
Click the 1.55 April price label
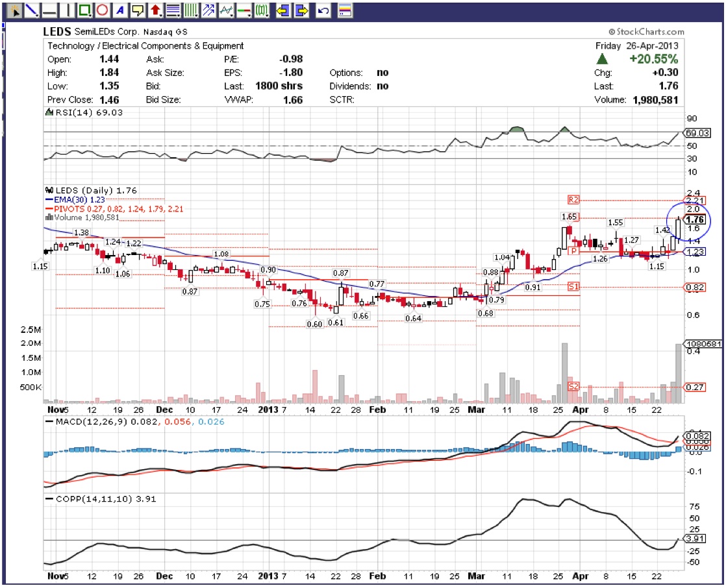[616, 223]
